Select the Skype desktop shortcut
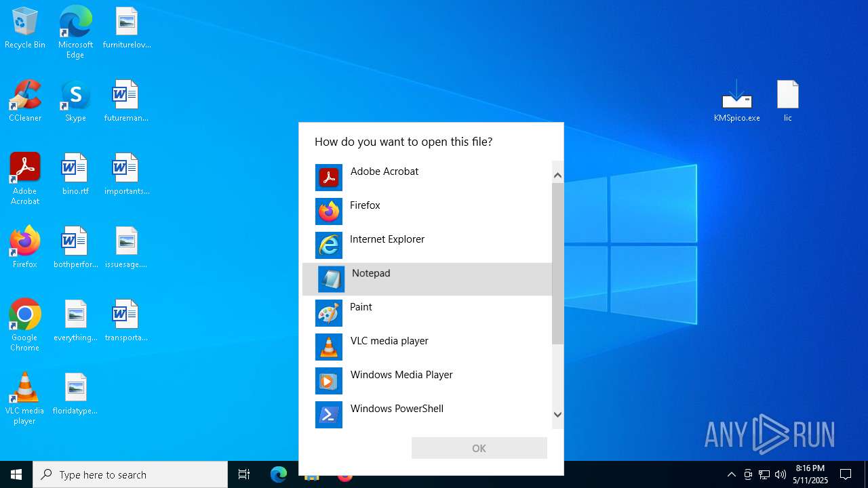 point(75,101)
